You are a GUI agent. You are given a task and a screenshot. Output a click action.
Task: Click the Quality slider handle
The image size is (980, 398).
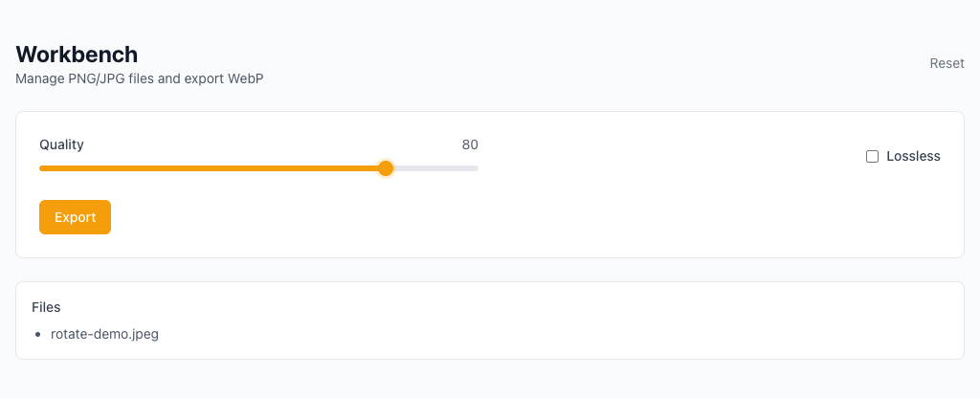[386, 168]
